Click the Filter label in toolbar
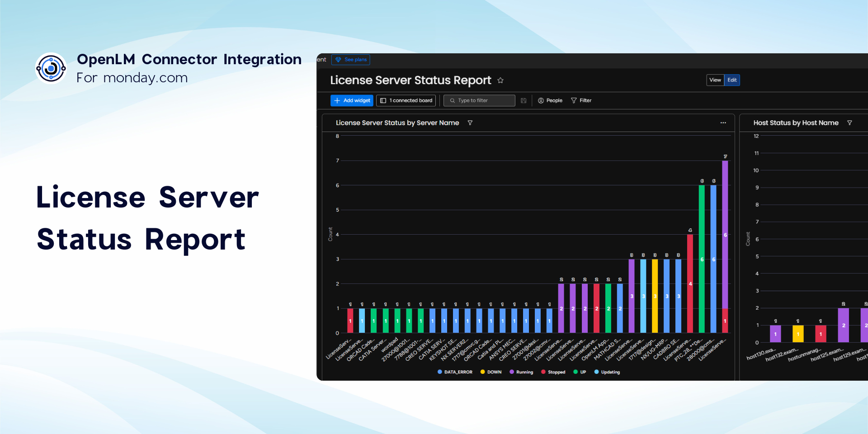 (585, 100)
